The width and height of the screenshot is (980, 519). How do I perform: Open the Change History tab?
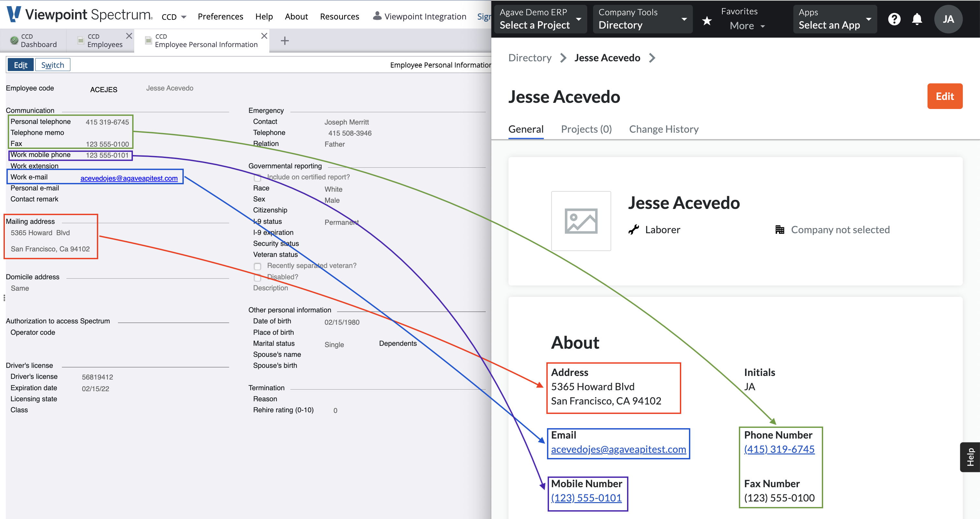point(664,129)
